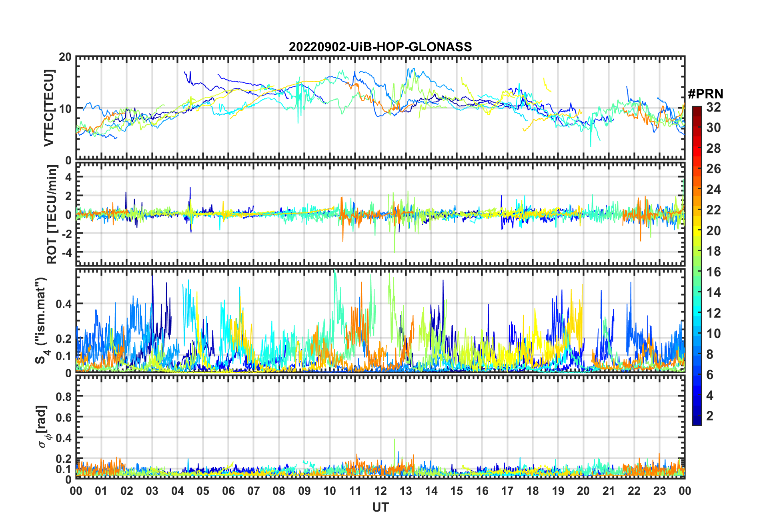Click the 06 hour tick label on the x-axis
Screen dimensions: 761x532
228,491
